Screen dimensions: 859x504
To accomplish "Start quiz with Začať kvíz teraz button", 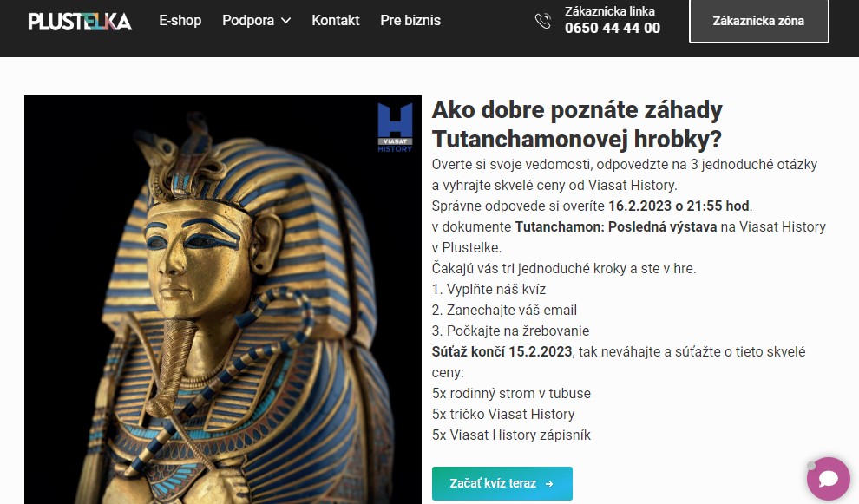I will 502,483.
